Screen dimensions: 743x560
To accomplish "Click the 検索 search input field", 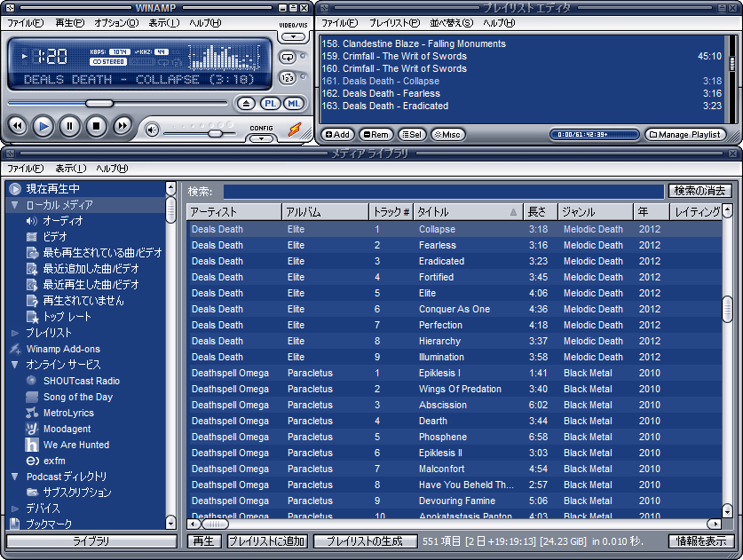I will 444,191.
